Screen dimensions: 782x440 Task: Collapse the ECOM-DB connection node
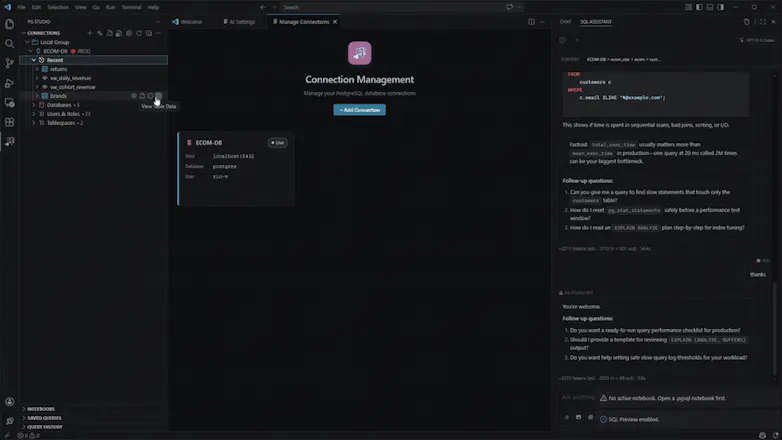(x=31, y=51)
